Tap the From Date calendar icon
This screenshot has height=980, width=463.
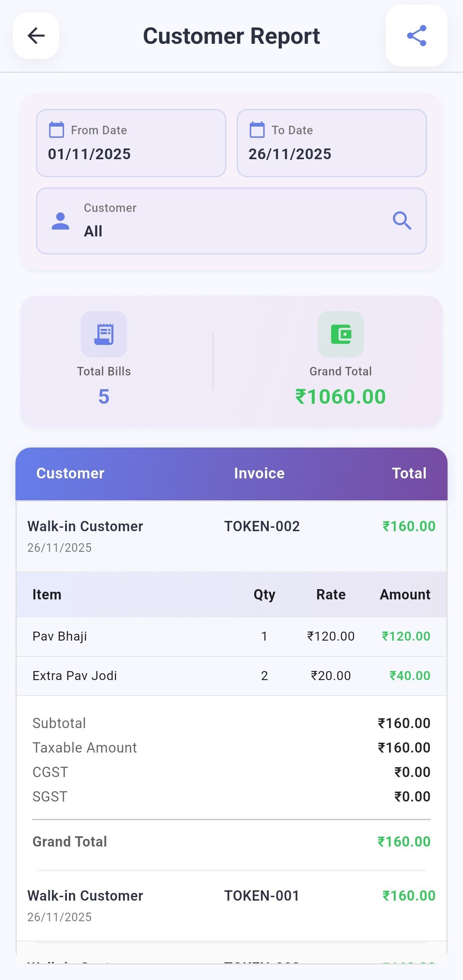coord(57,130)
